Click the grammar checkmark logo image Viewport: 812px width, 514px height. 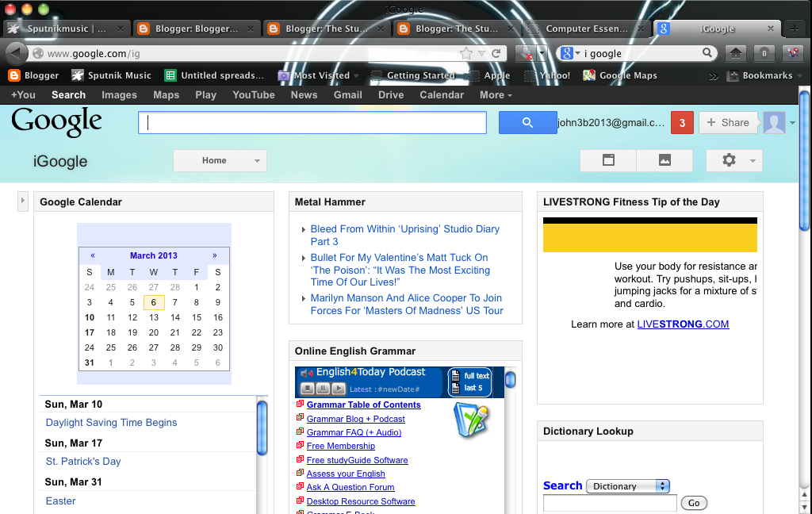coord(472,420)
